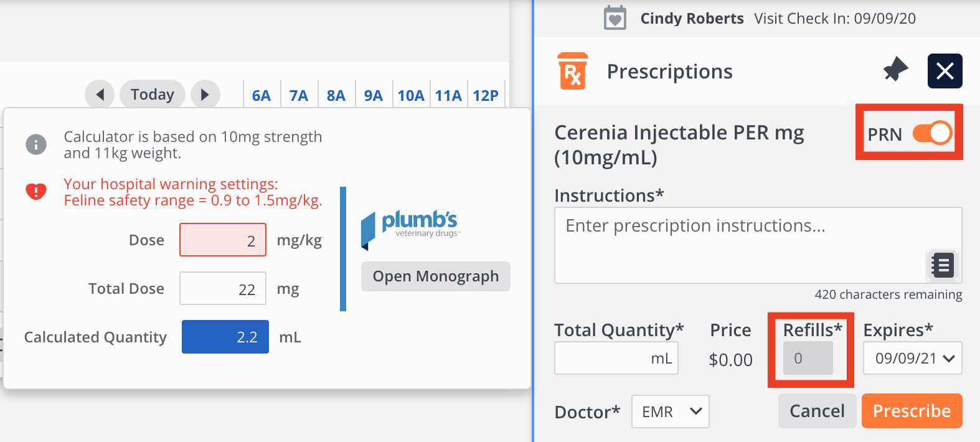Toggle the PRN switch off
This screenshot has width=980, height=442.
932,133
